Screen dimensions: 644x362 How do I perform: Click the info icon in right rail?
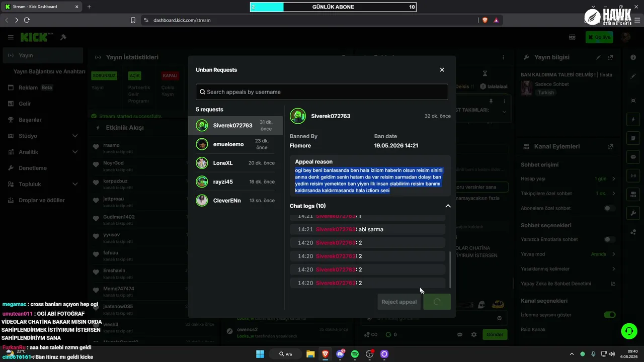click(x=633, y=57)
